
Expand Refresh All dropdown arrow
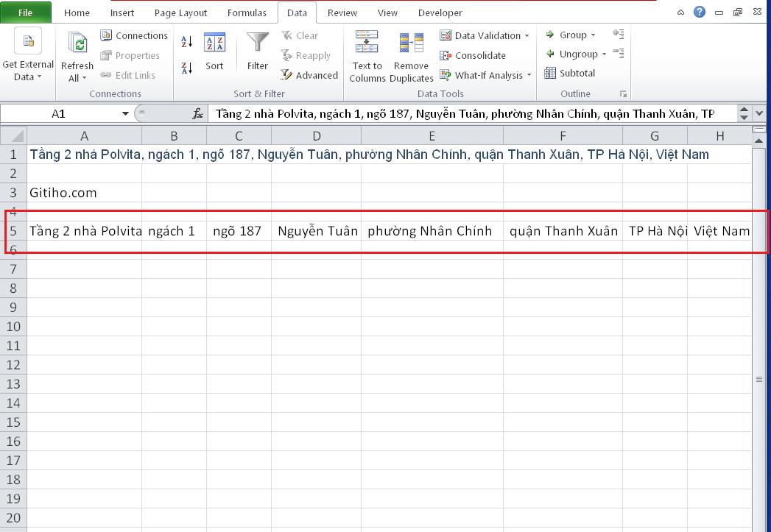(85, 78)
